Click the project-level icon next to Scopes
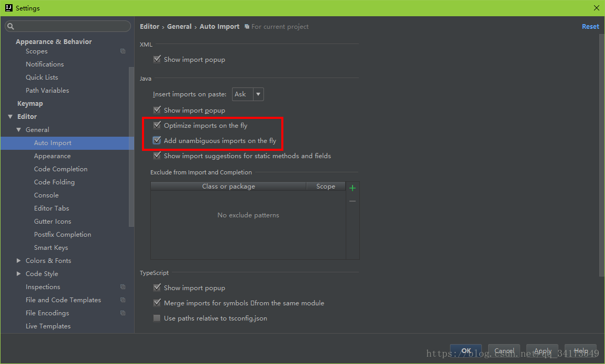This screenshot has height=364, width=605. point(123,51)
